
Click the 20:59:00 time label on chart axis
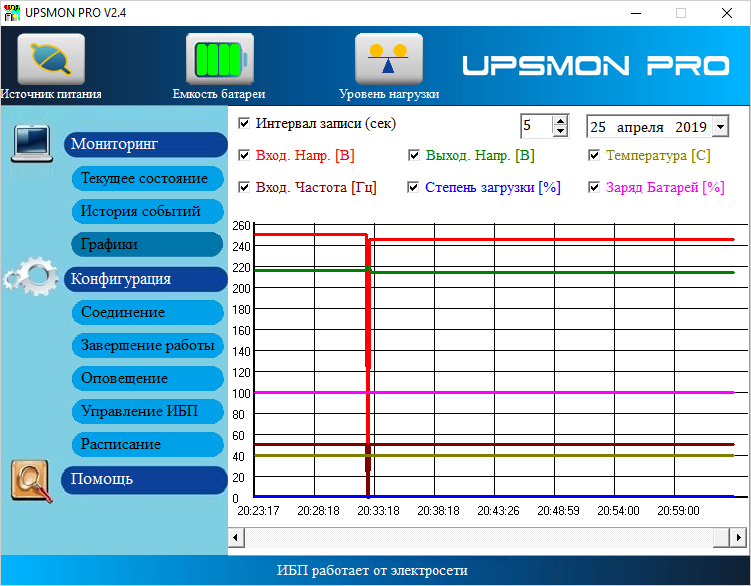click(678, 511)
